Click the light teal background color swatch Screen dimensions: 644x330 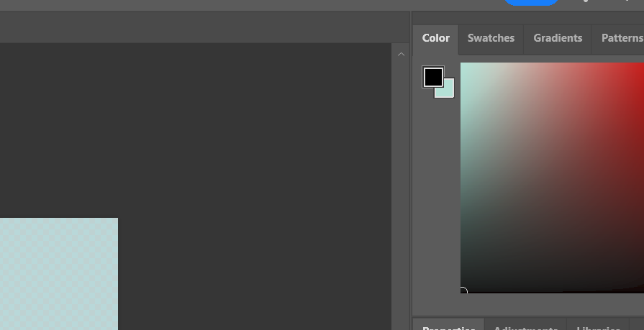pos(448,91)
